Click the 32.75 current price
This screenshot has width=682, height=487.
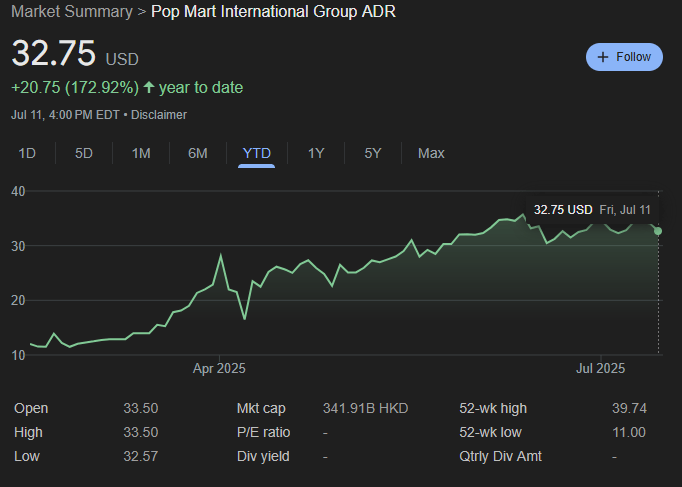tap(53, 53)
